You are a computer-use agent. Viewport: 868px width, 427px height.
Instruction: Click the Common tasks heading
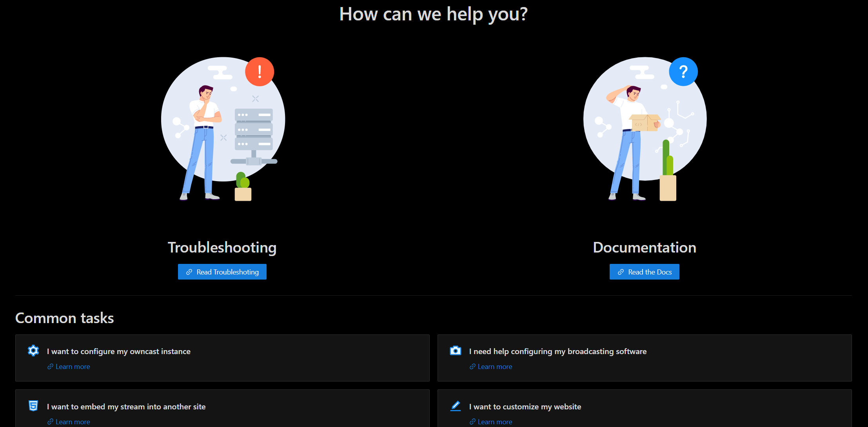64,318
